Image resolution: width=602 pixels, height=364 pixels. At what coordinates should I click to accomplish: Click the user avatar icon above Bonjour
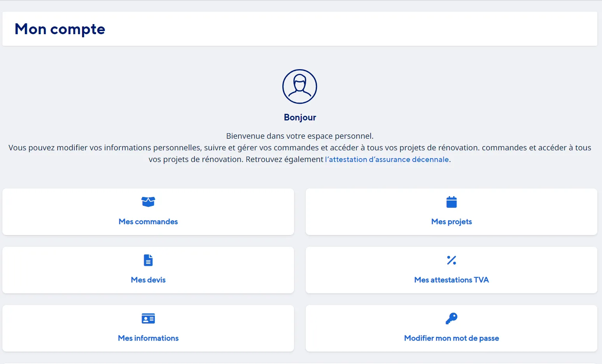299,87
